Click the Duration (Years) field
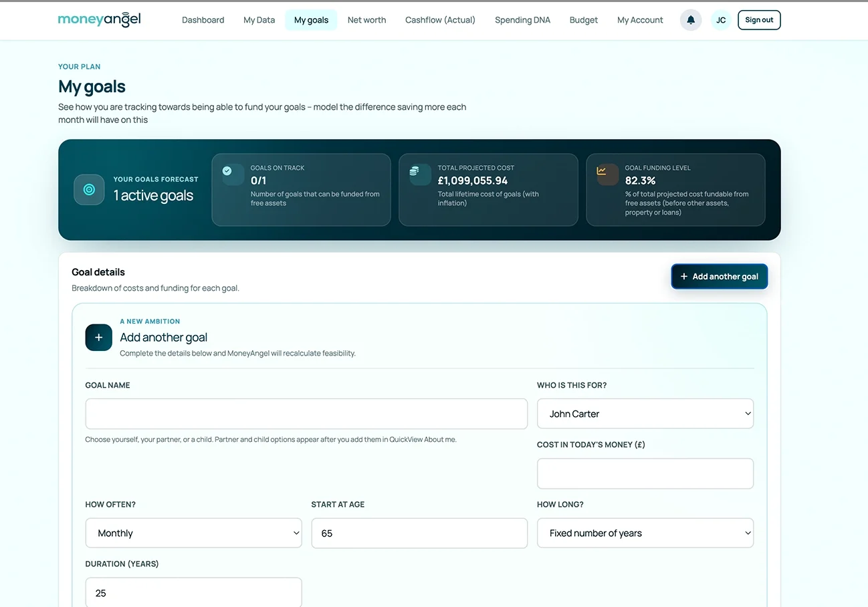Screen dimensions: 868x607 click(x=194, y=592)
